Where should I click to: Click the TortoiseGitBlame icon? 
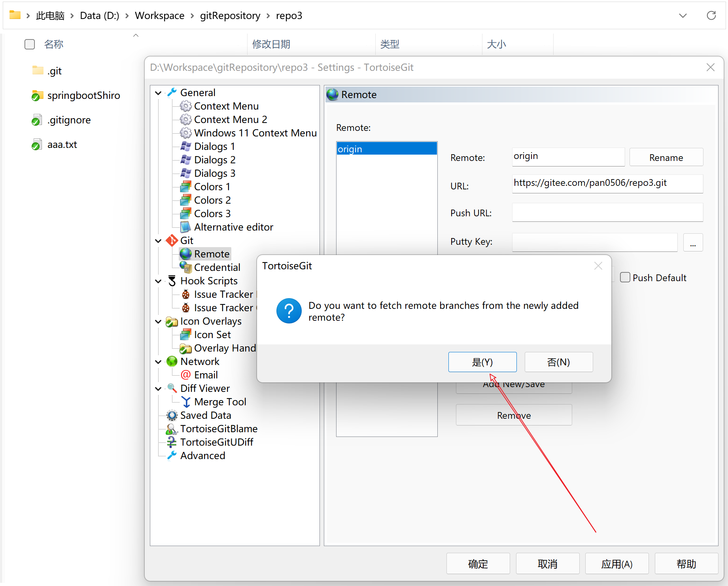tap(172, 429)
